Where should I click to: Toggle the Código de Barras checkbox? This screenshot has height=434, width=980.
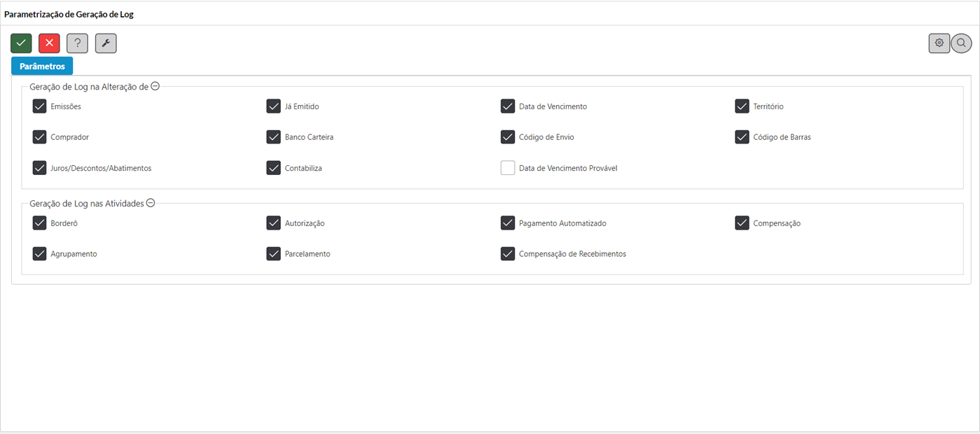(742, 137)
